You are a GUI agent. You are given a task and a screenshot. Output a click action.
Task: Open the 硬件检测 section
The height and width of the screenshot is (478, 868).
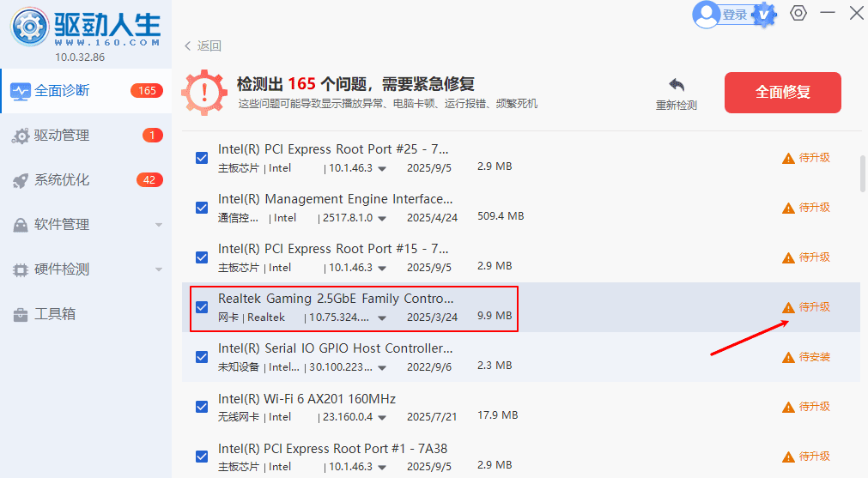87,270
